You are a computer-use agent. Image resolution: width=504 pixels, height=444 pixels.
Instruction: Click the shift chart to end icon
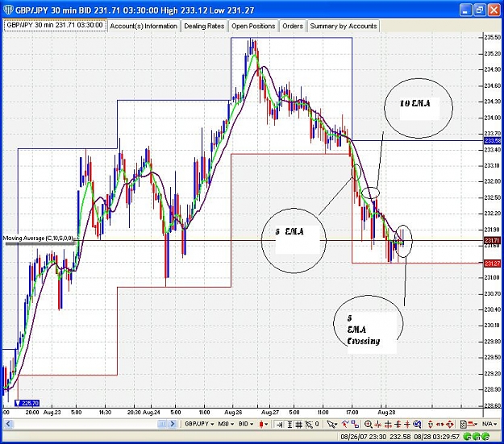click(280, 425)
